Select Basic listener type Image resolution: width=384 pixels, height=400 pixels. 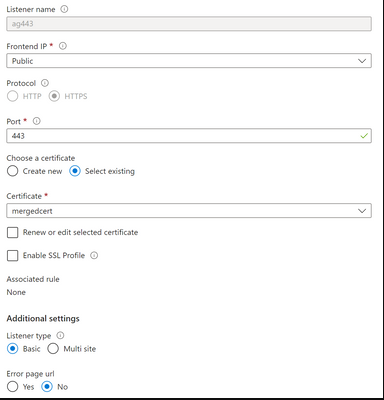pos(12,349)
